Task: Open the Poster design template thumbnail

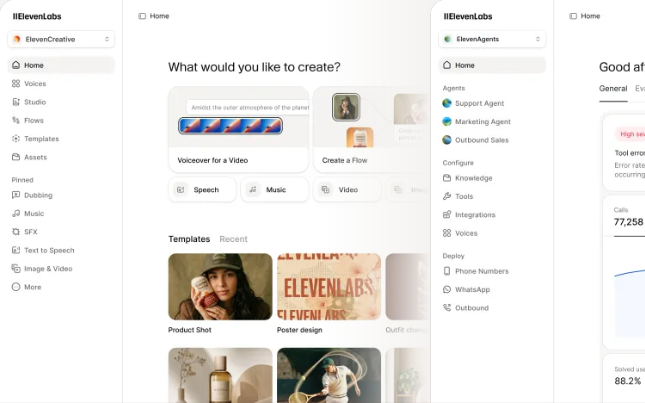Action: pyautogui.click(x=329, y=287)
